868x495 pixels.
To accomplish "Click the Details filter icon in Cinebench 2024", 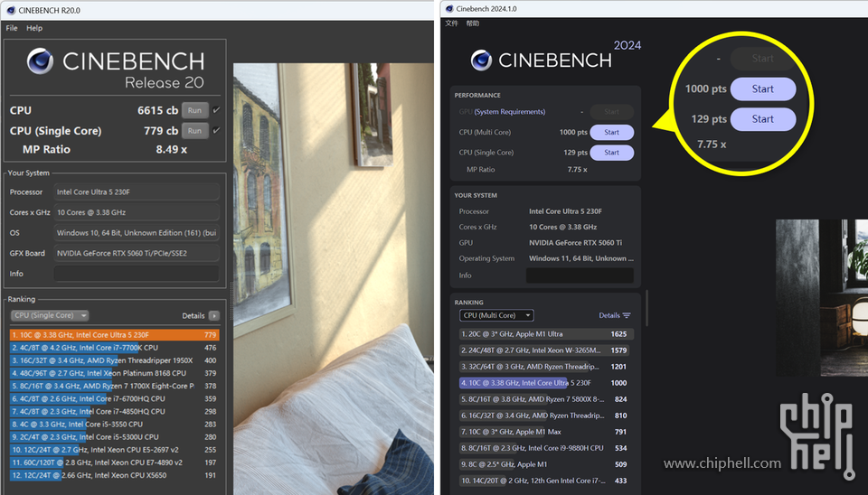I will (627, 315).
